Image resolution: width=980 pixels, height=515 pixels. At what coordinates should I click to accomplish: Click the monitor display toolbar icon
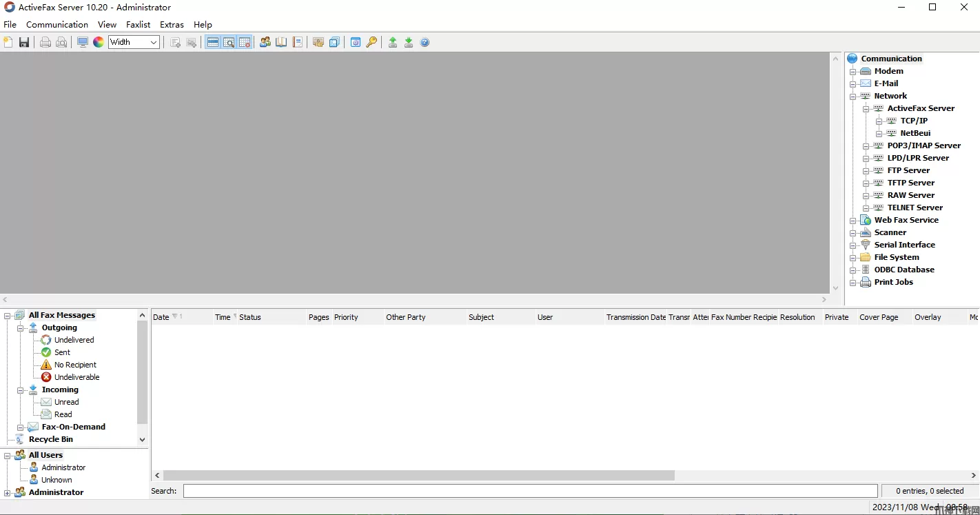pos(83,42)
